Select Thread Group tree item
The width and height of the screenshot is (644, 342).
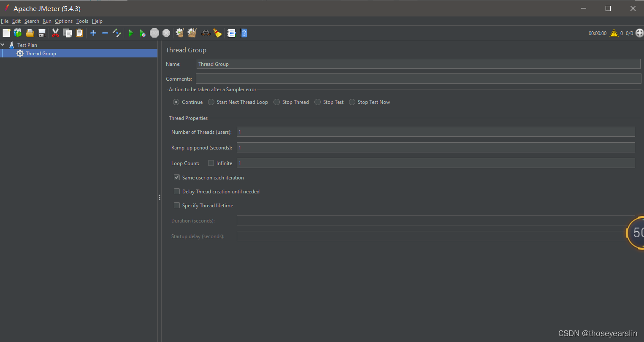41,53
